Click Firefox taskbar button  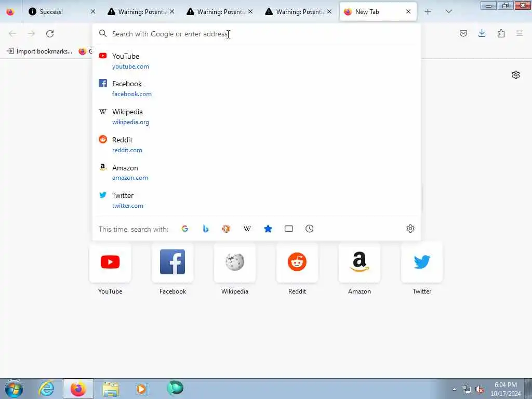(x=78, y=389)
